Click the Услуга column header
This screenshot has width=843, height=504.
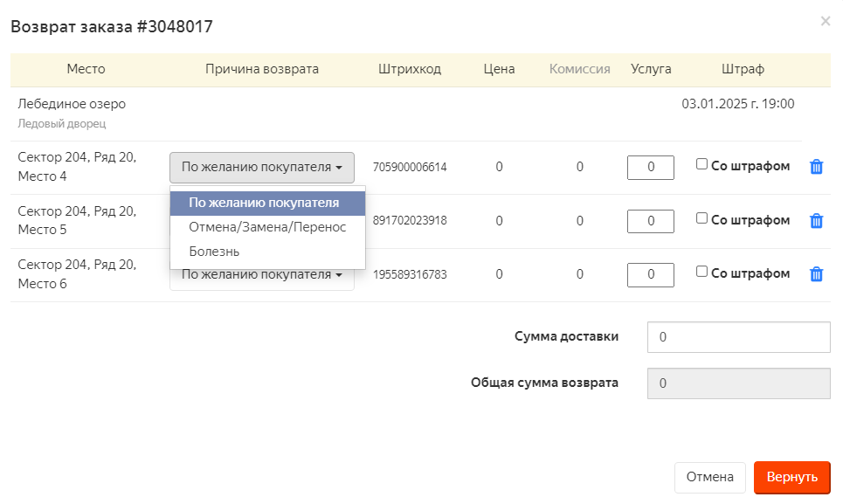[x=651, y=69]
